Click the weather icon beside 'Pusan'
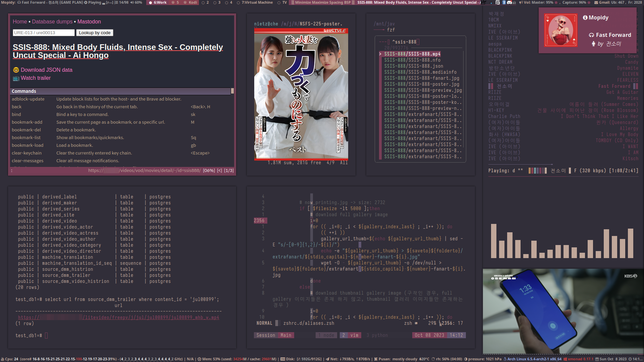 pyautogui.click(x=376, y=359)
